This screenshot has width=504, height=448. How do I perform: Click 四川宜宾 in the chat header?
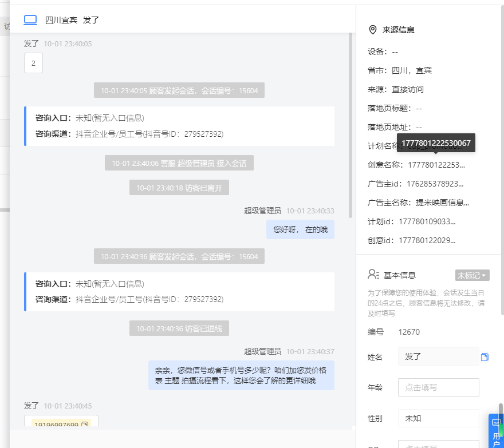[61, 20]
